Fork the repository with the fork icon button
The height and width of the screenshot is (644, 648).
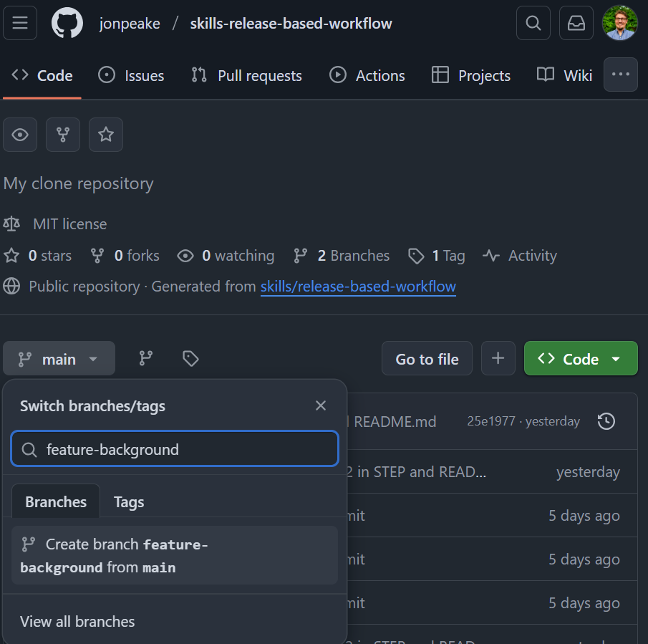click(63, 135)
